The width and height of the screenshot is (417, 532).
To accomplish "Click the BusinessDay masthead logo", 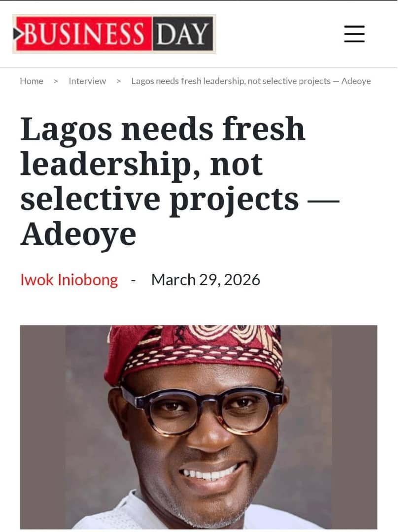I will pyautogui.click(x=113, y=34).
